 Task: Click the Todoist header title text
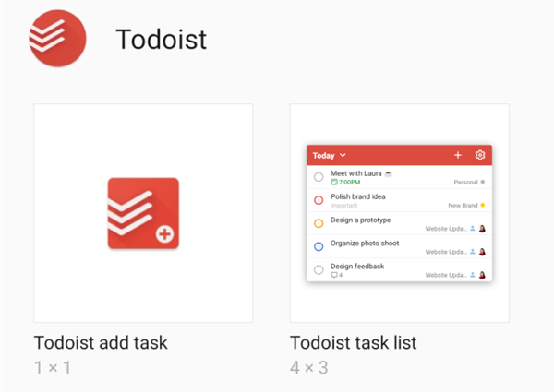161,39
